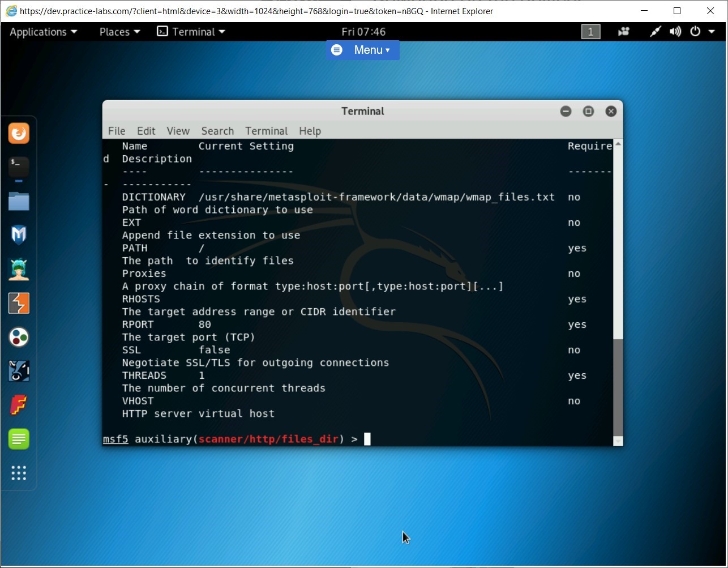Launch Armitage from the dock

(19, 269)
